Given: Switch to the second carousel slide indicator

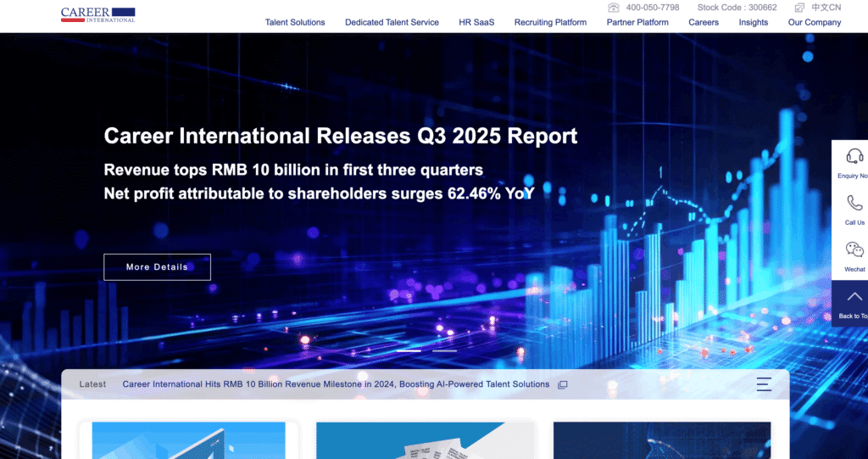Looking at the screenshot, I should (x=445, y=350).
